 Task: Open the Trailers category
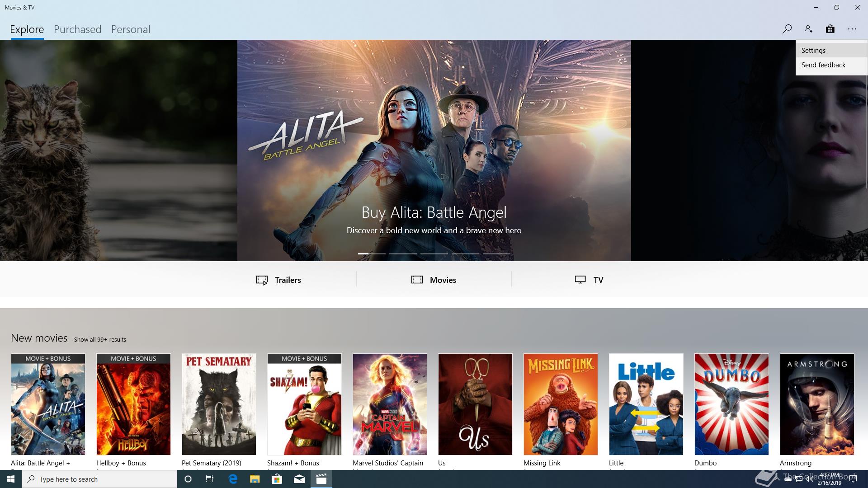278,280
